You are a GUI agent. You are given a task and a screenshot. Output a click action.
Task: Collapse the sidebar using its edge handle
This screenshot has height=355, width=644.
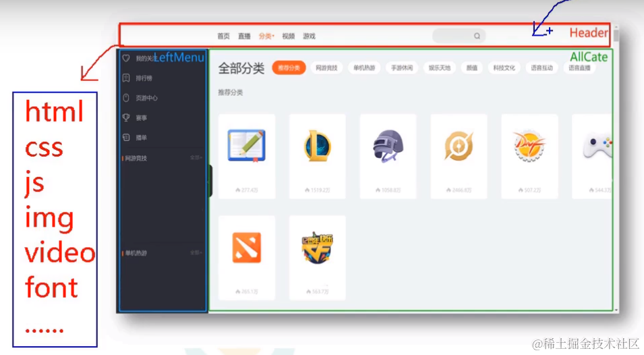pyautogui.click(x=210, y=181)
